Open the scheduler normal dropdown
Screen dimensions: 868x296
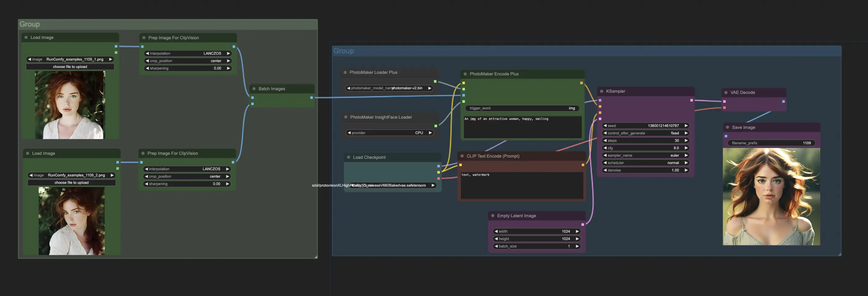(646, 163)
